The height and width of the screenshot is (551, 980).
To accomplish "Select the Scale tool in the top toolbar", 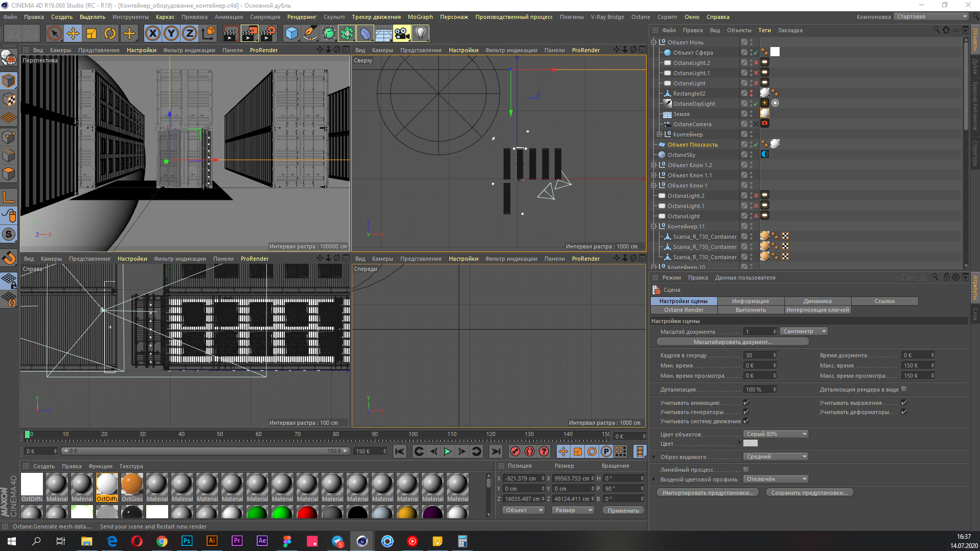I will (92, 34).
